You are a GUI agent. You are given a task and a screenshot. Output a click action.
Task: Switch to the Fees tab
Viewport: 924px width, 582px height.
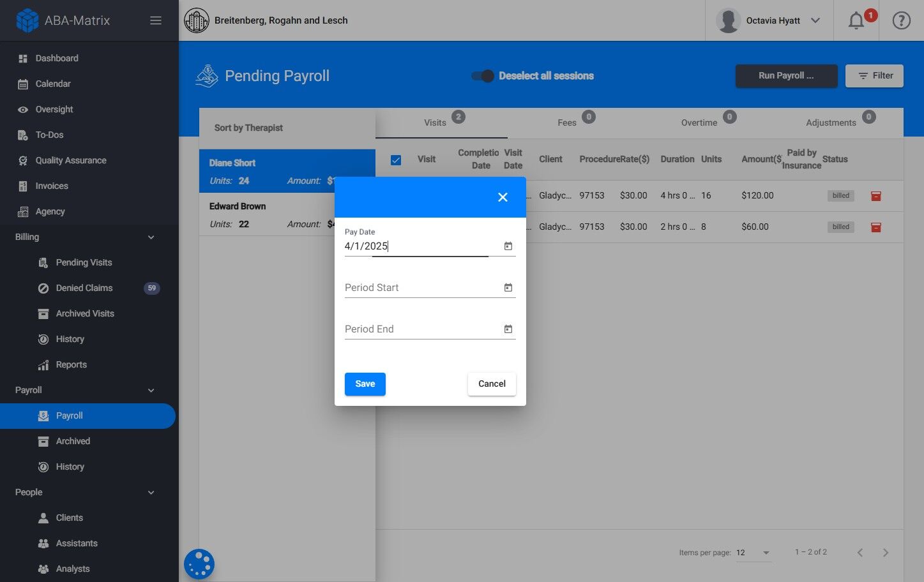click(x=566, y=123)
